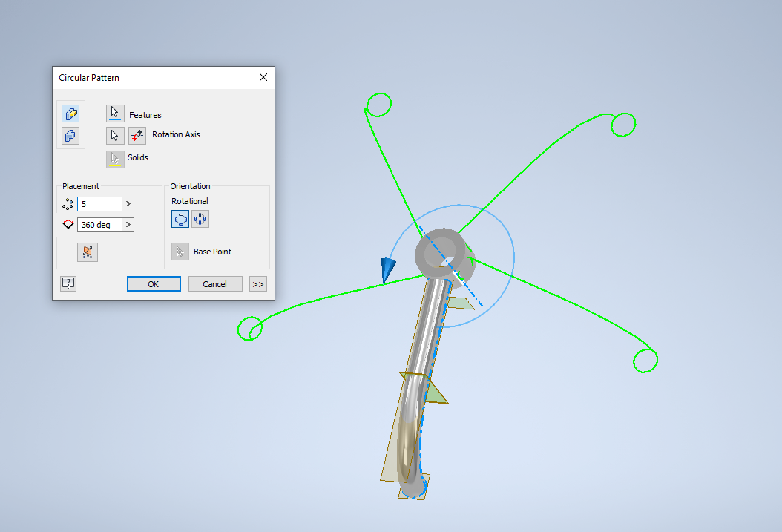The width and height of the screenshot is (782, 532).
Task: Click the occurrence count field showing 5
Action: coord(99,204)
